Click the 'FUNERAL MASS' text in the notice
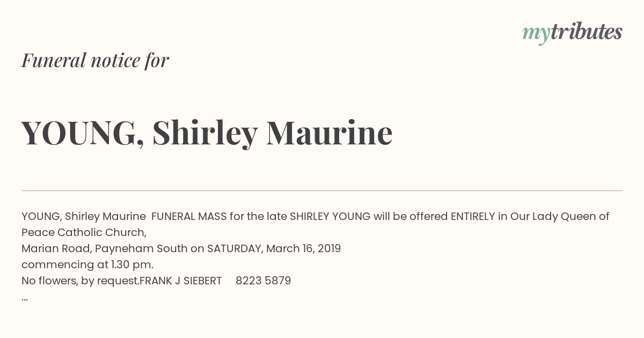The width and height of the screenshot is (644, 338). (x=189, y=216)
